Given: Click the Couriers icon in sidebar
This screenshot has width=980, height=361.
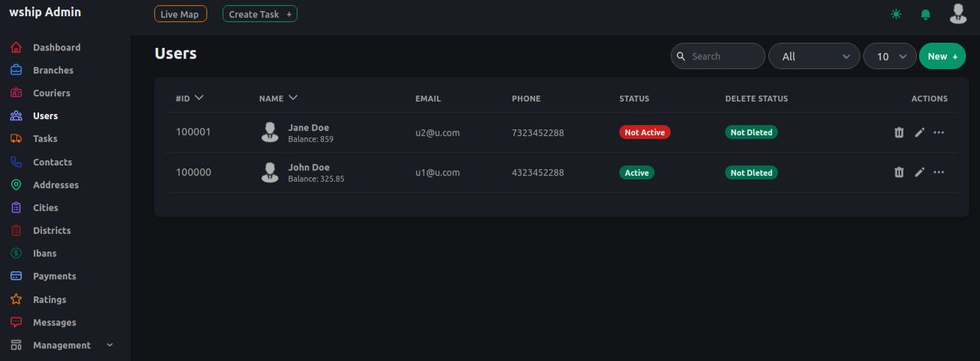Looking at the screenshot, I should pos(16,93).
